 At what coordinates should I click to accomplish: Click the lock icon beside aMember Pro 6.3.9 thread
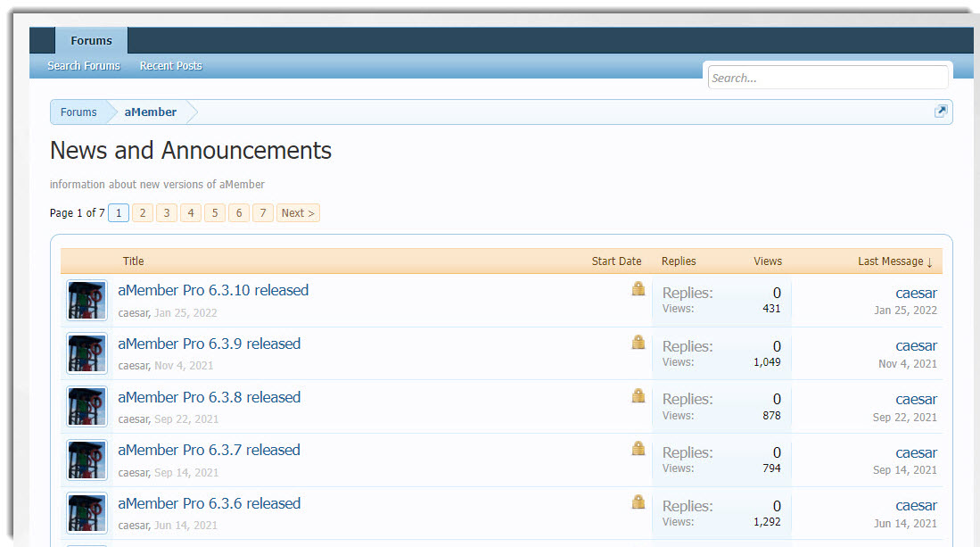[638, 342]
